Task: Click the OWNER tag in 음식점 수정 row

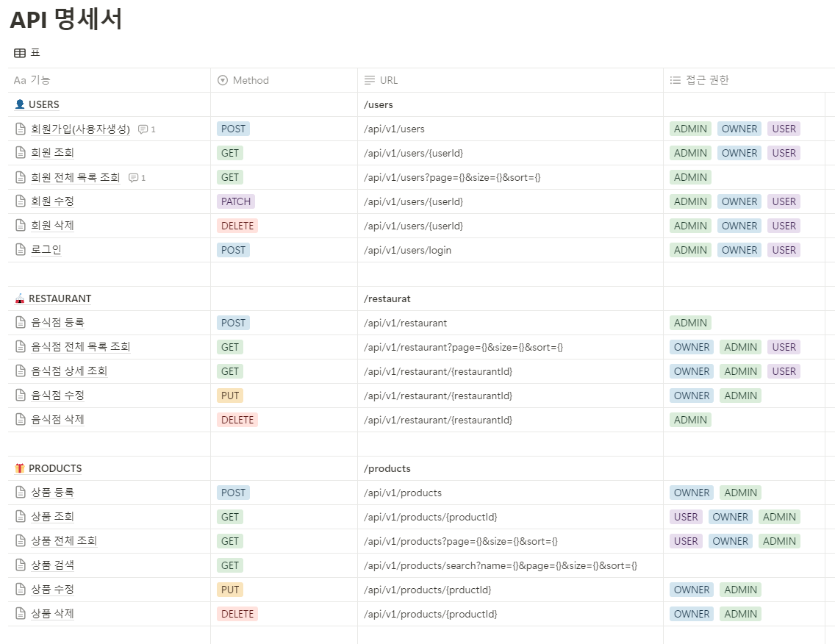Action: (x=692, y=396)
